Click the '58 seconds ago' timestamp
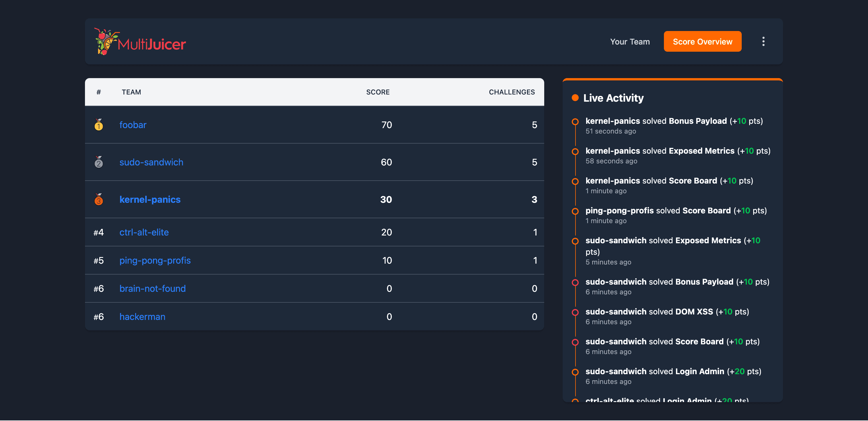The image size is (868, 421). click(611, 161)
